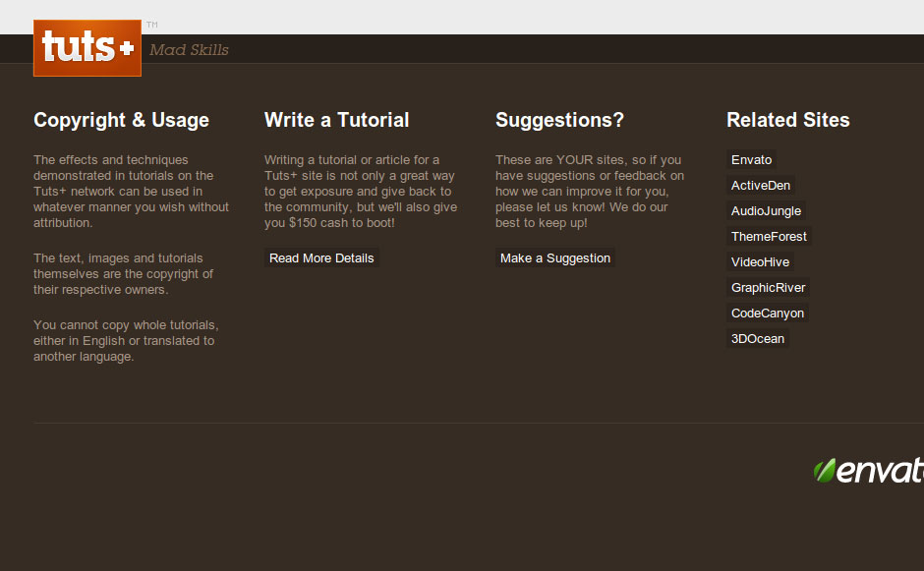Click the tuts+ orange logo
The height and width of the screenshot is (571, 924).
(87, 48)
